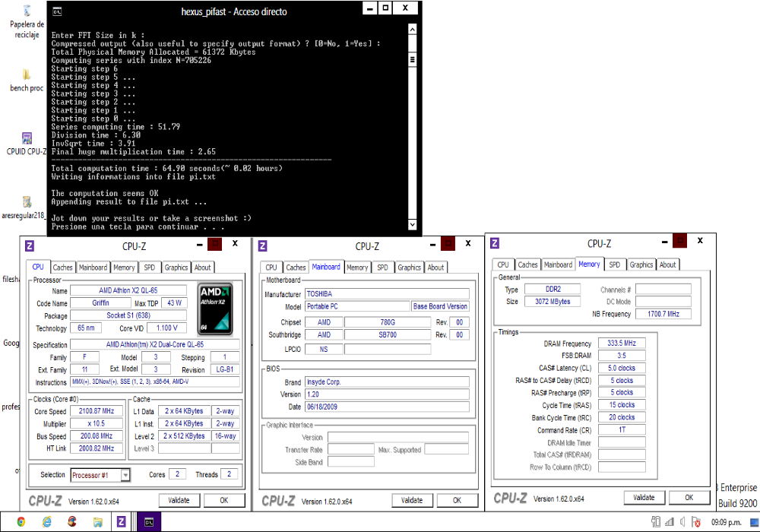Click the memory Size value 3072 MBytes
760x532 pixels.
(x=553, y=302)
